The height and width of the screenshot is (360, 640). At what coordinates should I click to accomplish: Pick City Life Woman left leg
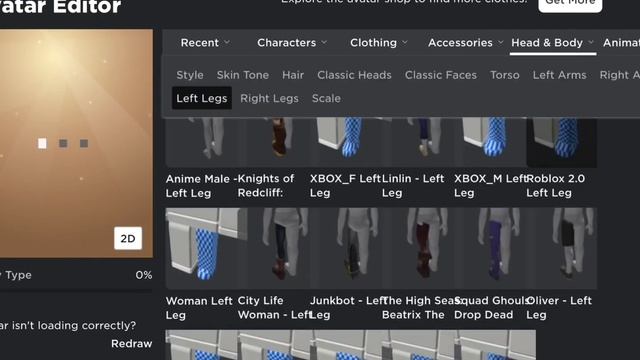click(x=273, y=249)
